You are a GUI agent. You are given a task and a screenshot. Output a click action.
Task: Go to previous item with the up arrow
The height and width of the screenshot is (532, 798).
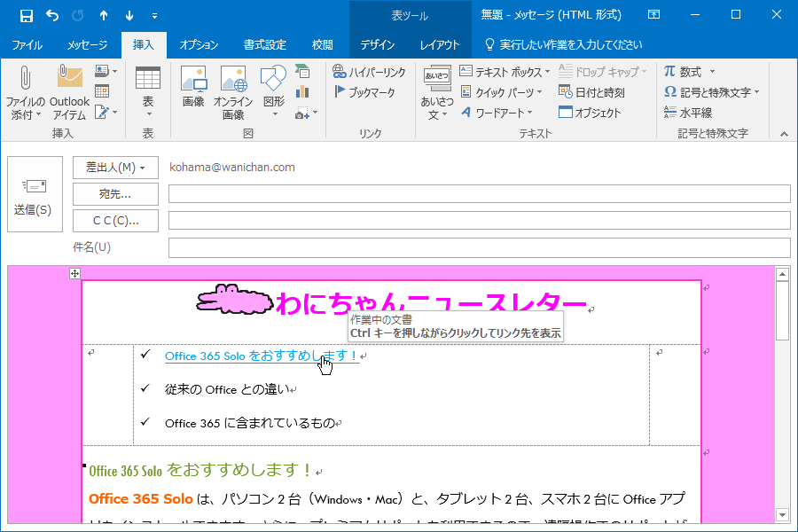[104, 16]
